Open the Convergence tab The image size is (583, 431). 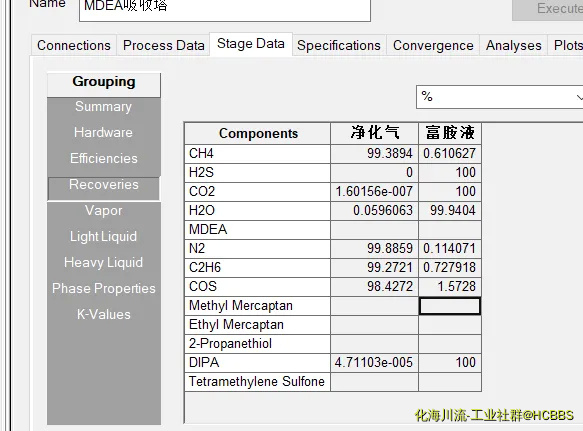point(433,45)
